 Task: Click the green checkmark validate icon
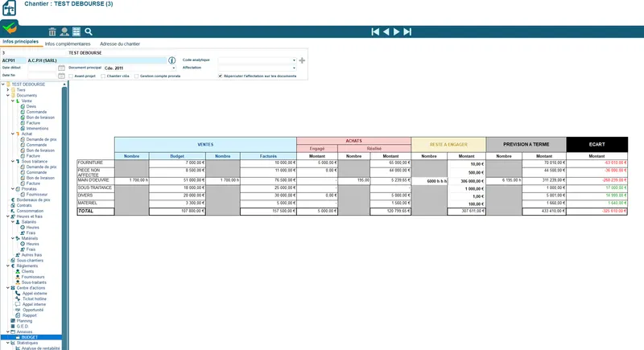point(9,28)
